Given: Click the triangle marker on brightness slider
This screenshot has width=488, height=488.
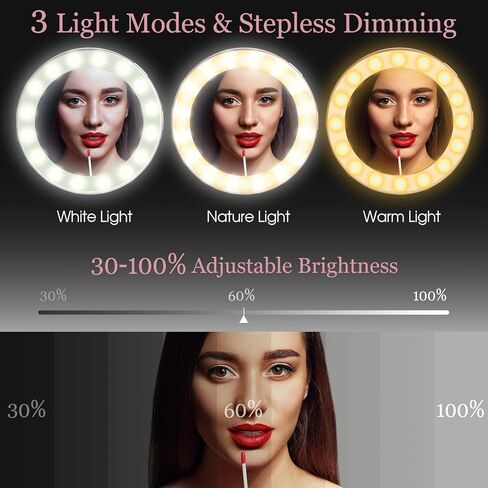Looking at the screenshot, I should point(244,319).
